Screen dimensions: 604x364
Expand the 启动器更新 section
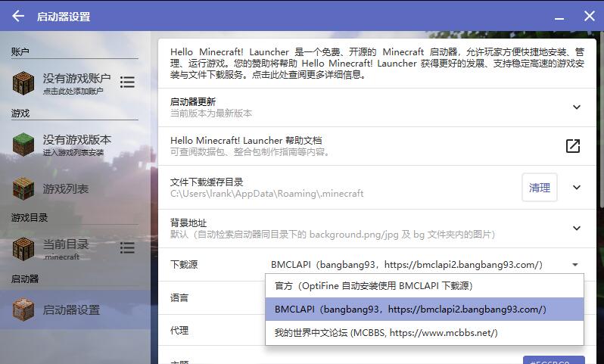[577, 107]
